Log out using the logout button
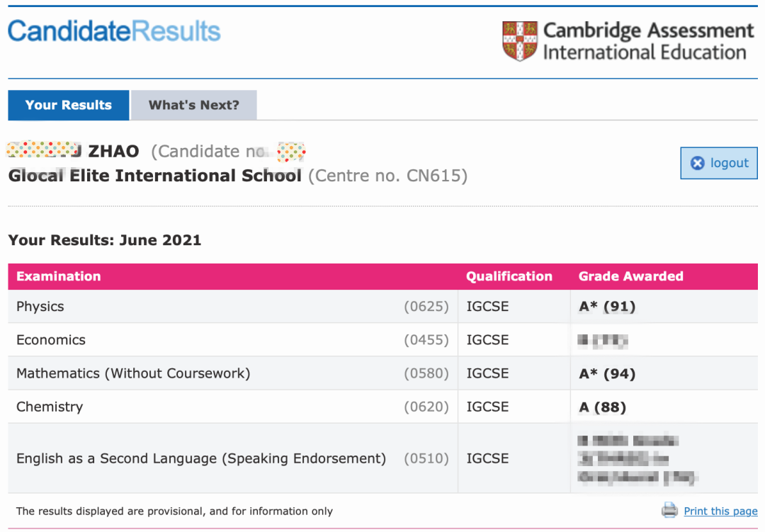The image size is (765, 532). (x=719, y=163)
